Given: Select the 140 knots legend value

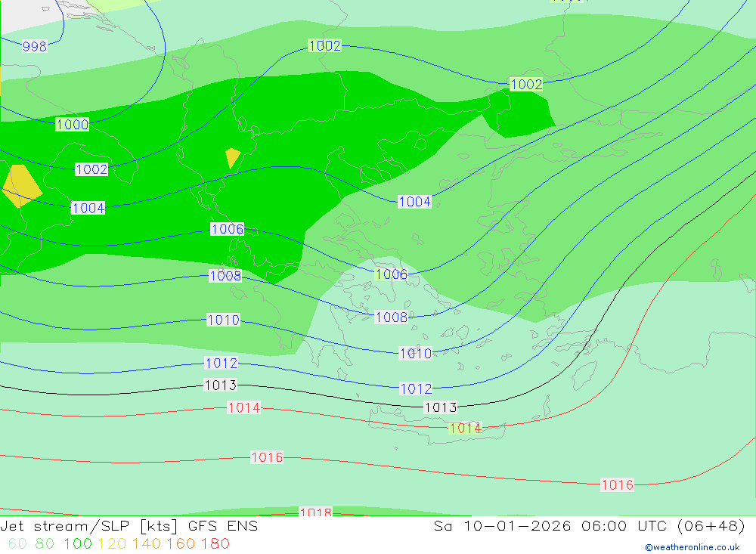Looking at the screenshot, I should pyautogui.click(x=147, y=544).
